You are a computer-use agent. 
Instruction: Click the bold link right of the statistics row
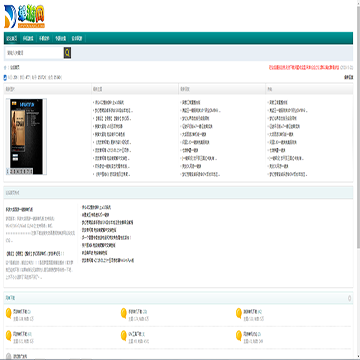[349, 77]
